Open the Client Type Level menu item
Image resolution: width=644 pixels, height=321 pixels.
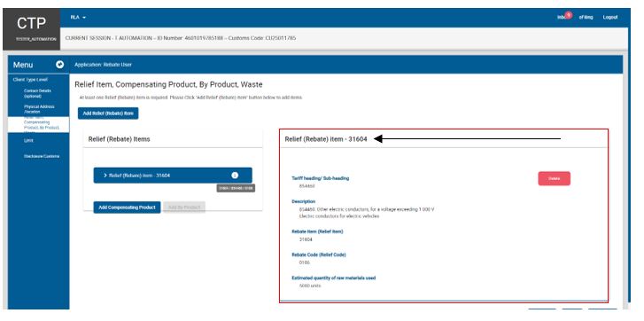pos(30,80)
